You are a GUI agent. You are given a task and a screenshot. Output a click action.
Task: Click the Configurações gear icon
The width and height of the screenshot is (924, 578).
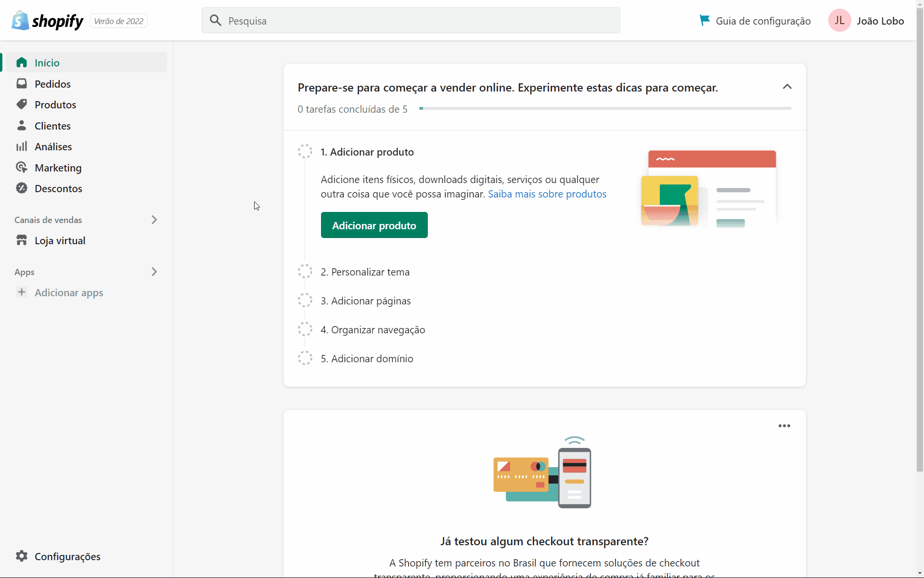tap(22, 556)
